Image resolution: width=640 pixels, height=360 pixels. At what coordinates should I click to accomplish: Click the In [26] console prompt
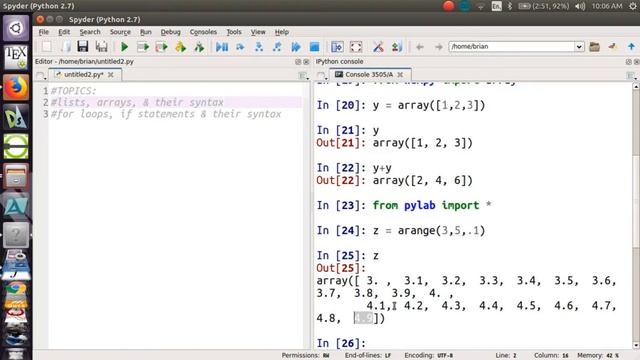click(x=341, y=343)
